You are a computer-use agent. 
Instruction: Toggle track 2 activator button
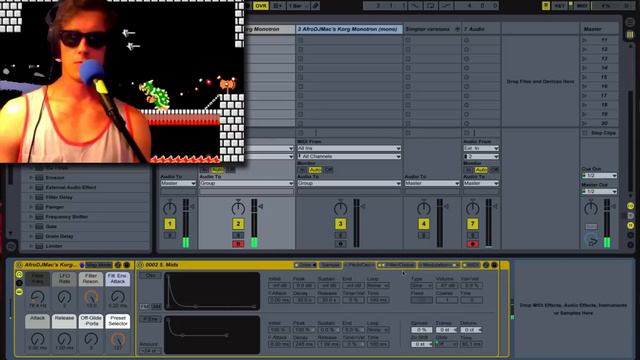click(x=238, y=224)
